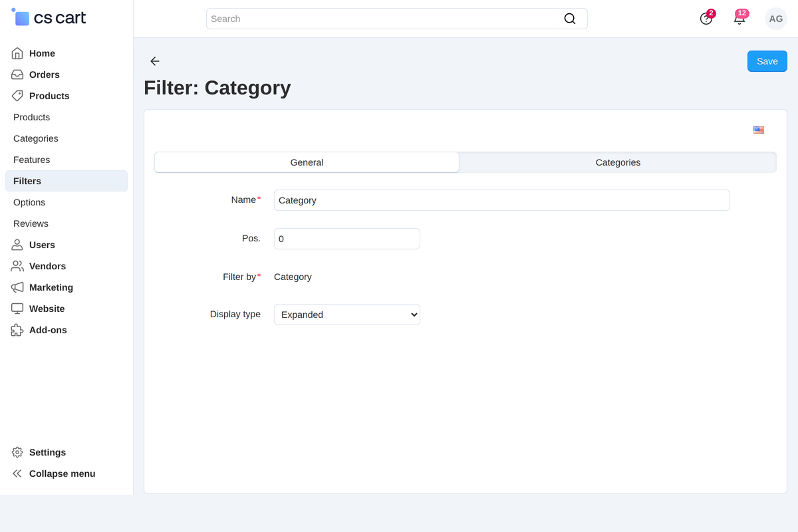The width and height of the screenshot is (798, 532).
Task: Open the Website menu label
Action: [x=47, y=309]
